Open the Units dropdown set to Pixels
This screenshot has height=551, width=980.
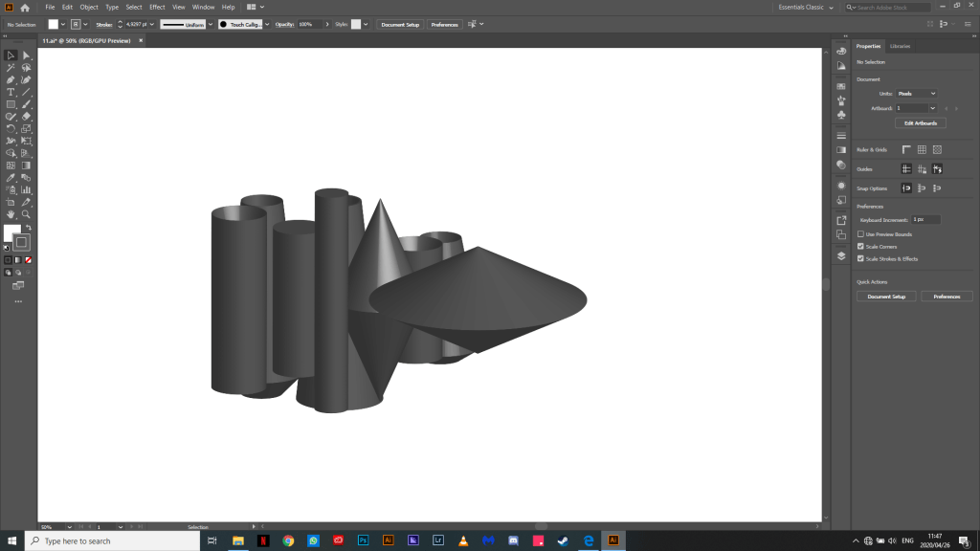[x=917, y=93]
